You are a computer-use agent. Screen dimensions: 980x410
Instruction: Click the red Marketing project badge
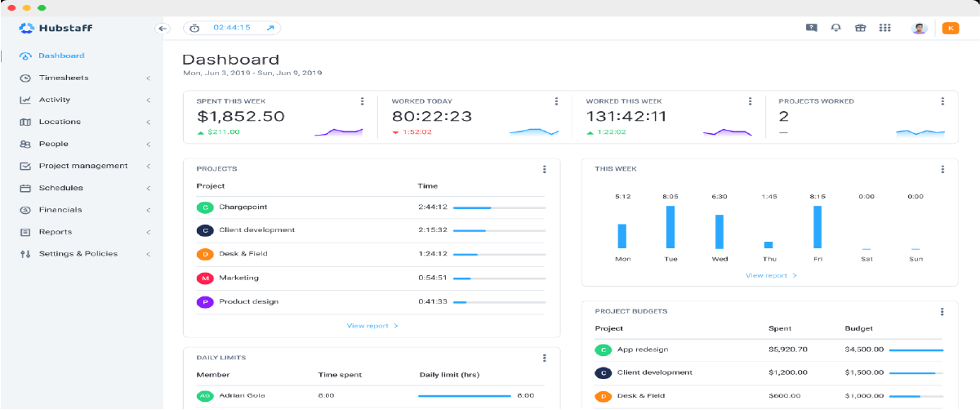[x=204, y=278]
